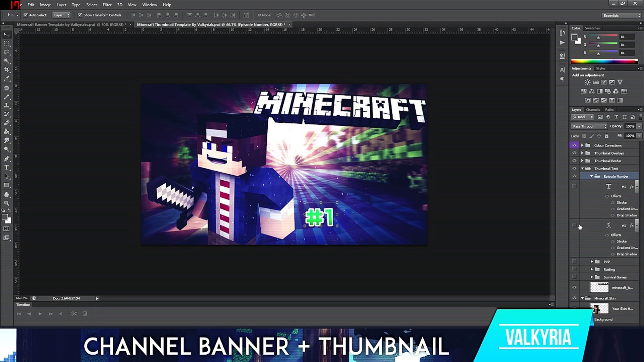This screenshot has height=362, width=644.
Task: Hide the Thumbnail Border group
Action: (x=574, y=161)
